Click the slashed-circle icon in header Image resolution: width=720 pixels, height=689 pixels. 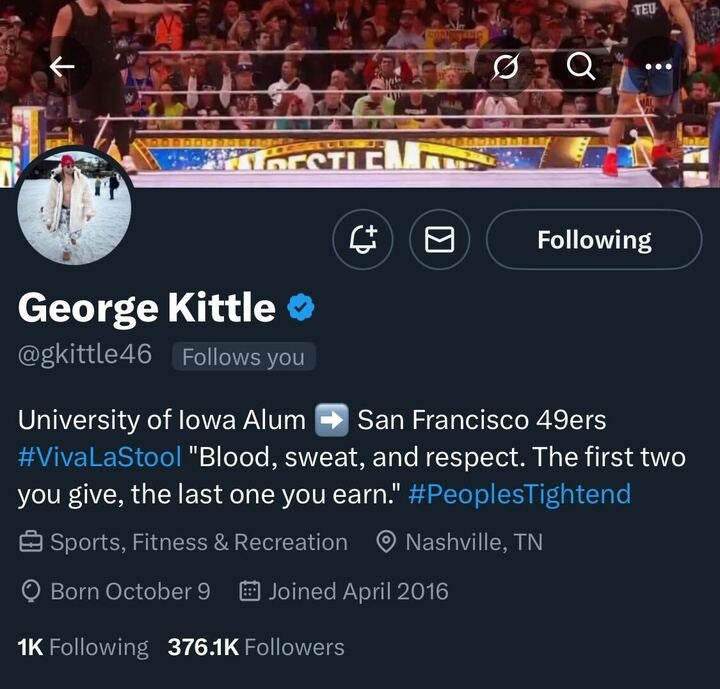(x=508, y=66)
